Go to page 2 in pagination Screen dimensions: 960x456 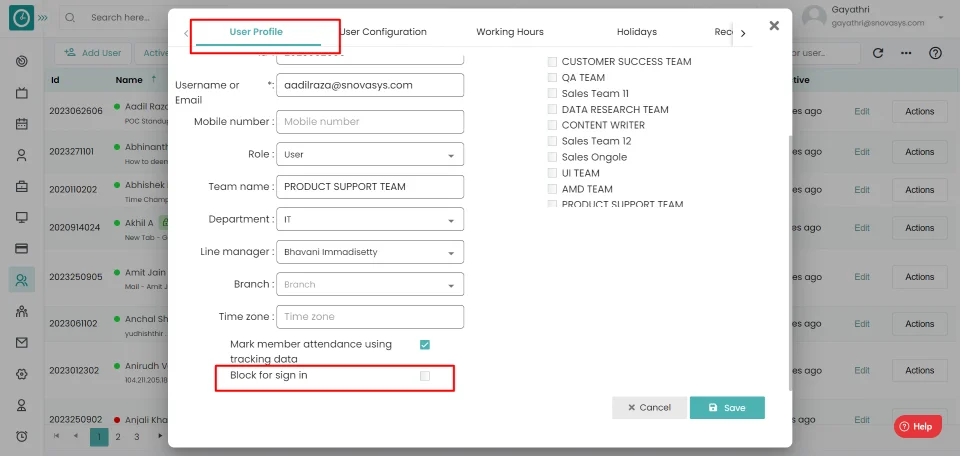pos(118,436)
